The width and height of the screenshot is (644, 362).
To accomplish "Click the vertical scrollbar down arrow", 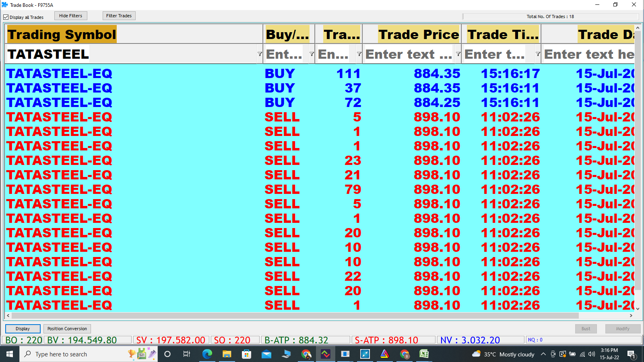I will point(638,309).
